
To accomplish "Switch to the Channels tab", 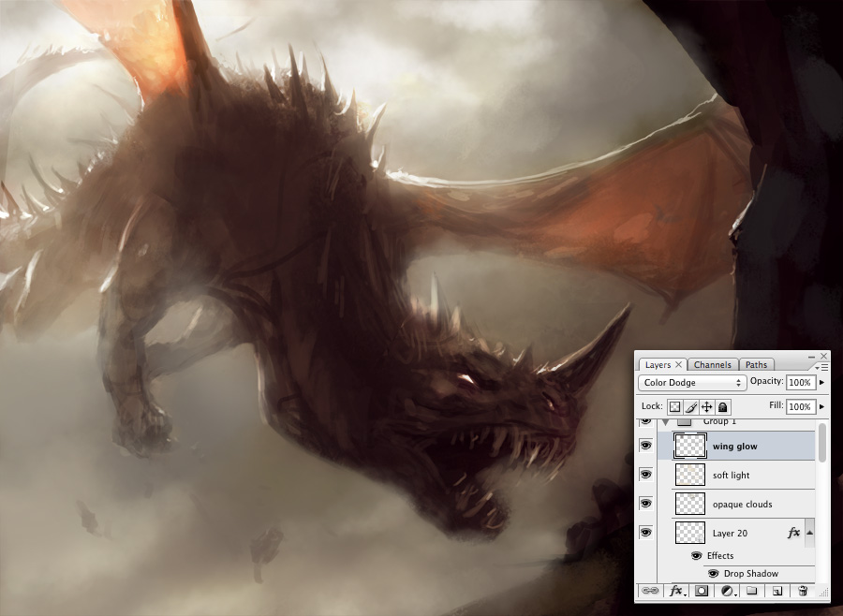I will [713, 364].
